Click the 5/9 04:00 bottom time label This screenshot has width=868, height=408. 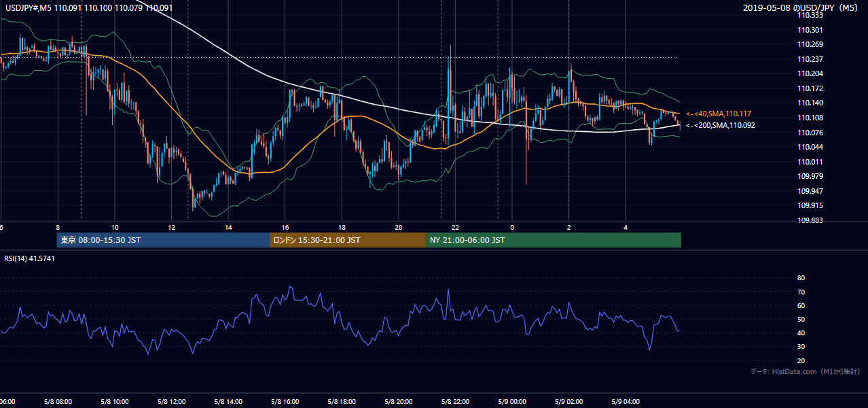pyautogui.click(x=625, y=402)
